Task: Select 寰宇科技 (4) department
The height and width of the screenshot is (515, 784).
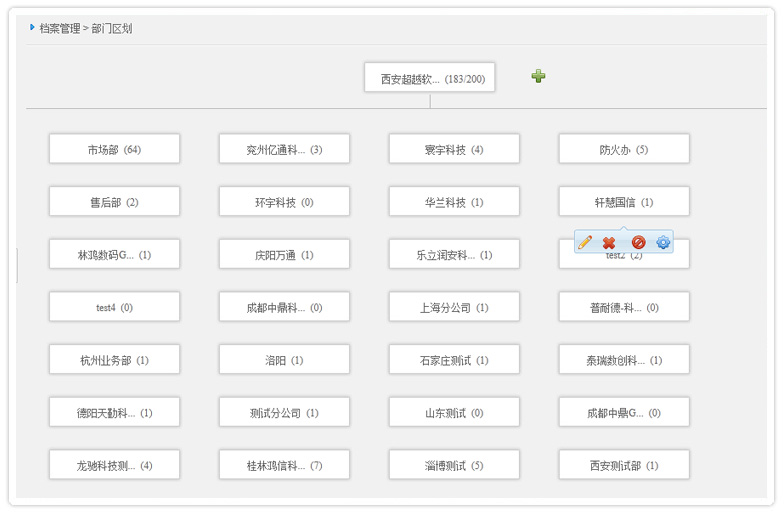Action: [x=454, y=148]
